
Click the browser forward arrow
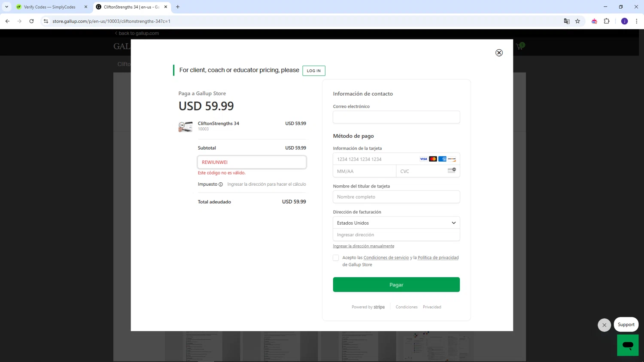[19, 21]
